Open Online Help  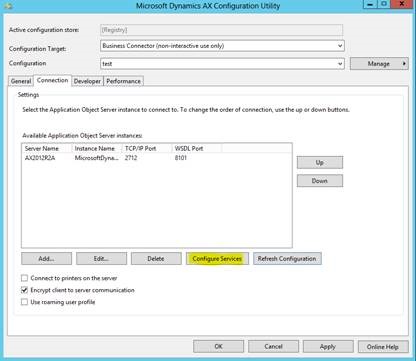click(383, 347)
